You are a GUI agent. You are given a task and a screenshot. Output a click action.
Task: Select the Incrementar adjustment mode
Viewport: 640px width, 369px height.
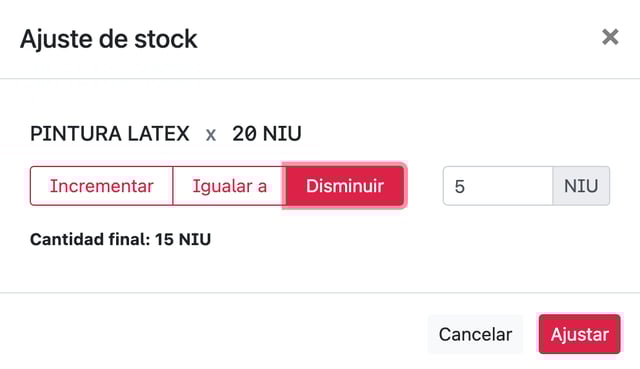(102, 186)
